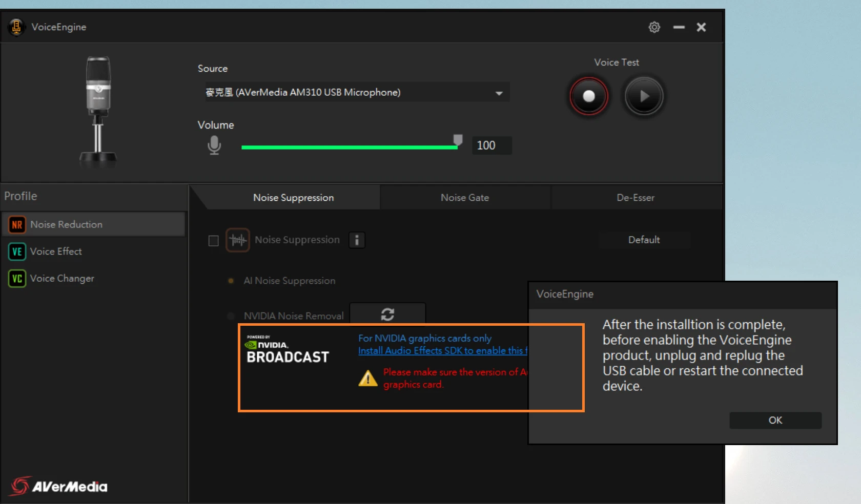Screen dimensions: 861x504
Task: Click the 'Source' label
Action: pyautogui.click(x=213, y=69)
